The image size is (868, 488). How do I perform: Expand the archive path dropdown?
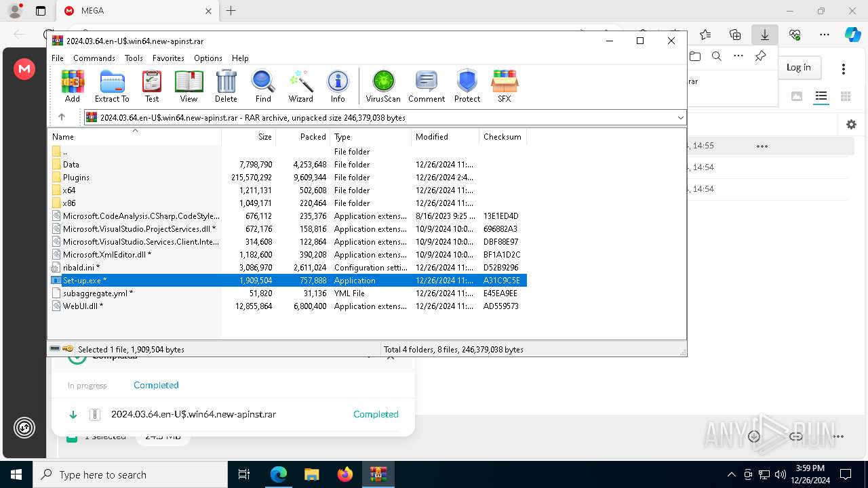(680, 118)
